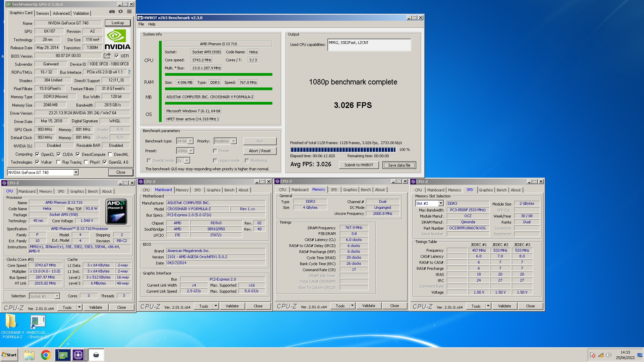Toggle the Vulkan checkbox

click(x=37, y=162)
